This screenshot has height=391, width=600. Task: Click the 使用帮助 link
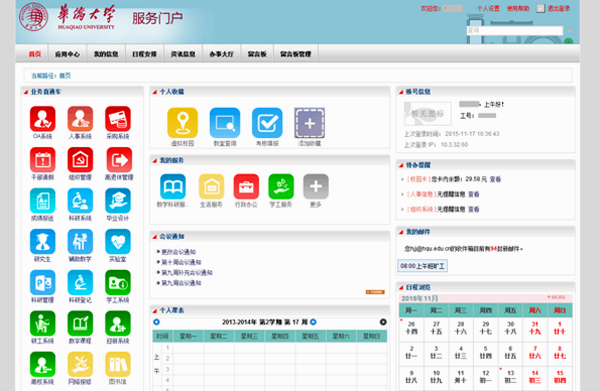tap(518, 8)
